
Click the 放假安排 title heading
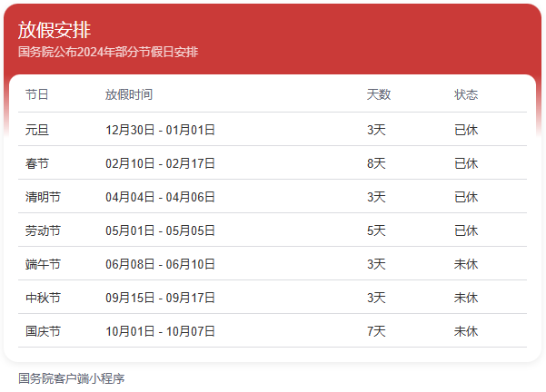click(55, 31)
